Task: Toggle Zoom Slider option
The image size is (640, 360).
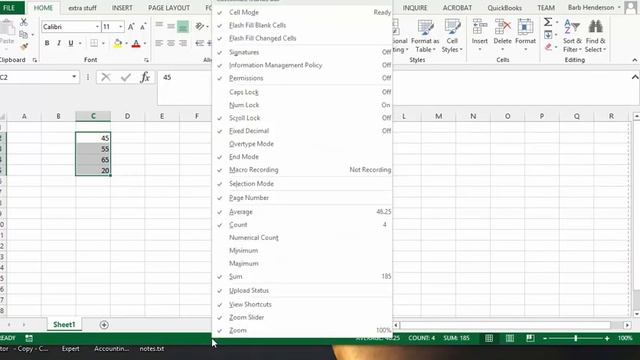Action: 302,318
